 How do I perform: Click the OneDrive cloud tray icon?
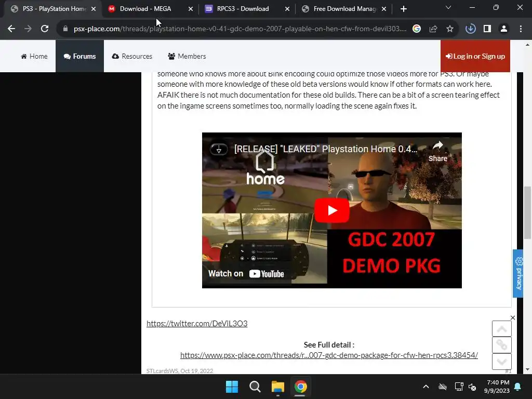[x=442, y=387]
